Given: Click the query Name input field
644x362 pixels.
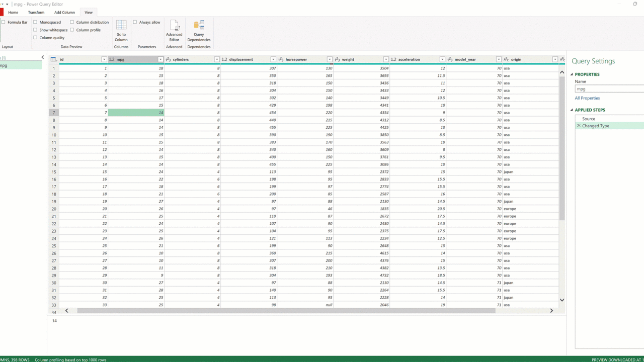Looking at the screenshot, I should click(x=609, y=89).
